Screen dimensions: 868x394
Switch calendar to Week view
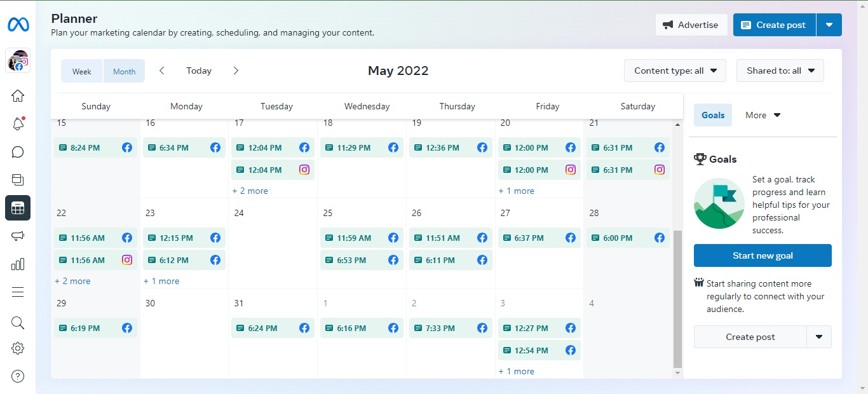pos(82,71)
